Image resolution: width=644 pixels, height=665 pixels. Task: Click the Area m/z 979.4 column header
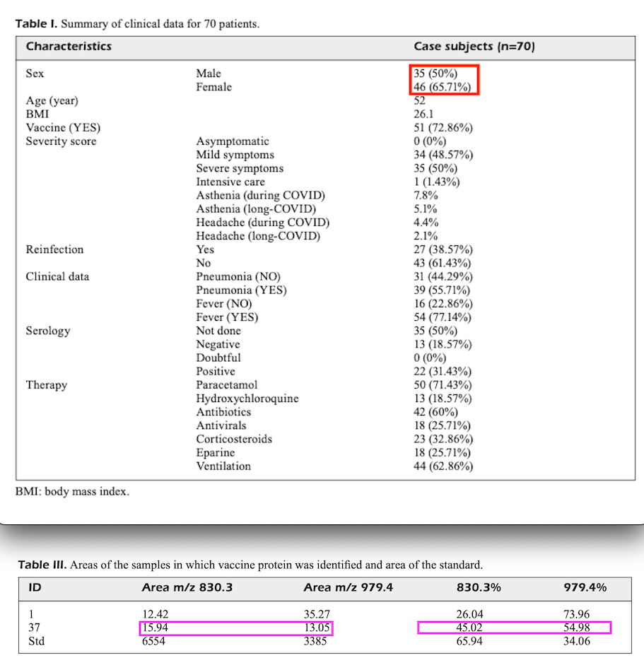click(x=348, y=587)
